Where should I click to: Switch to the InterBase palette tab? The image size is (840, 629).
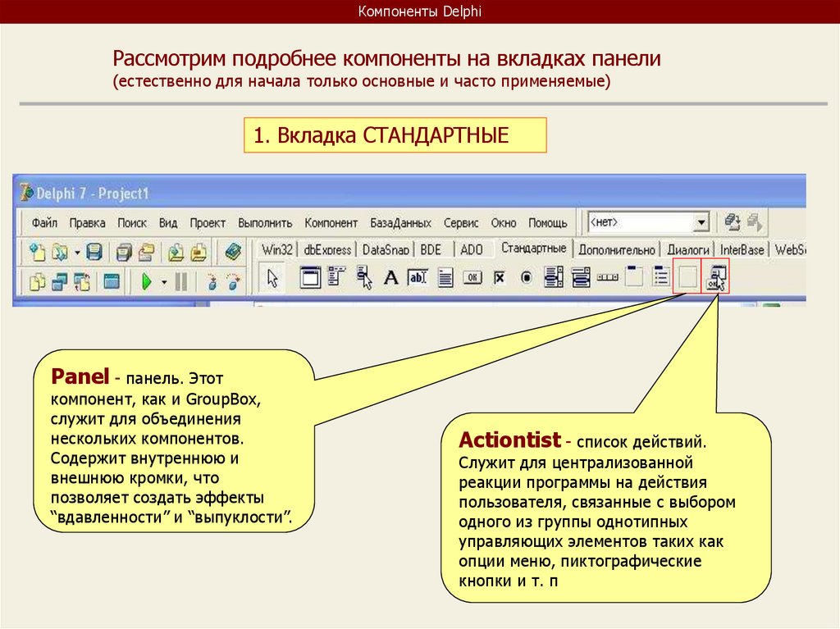(742, 250)
